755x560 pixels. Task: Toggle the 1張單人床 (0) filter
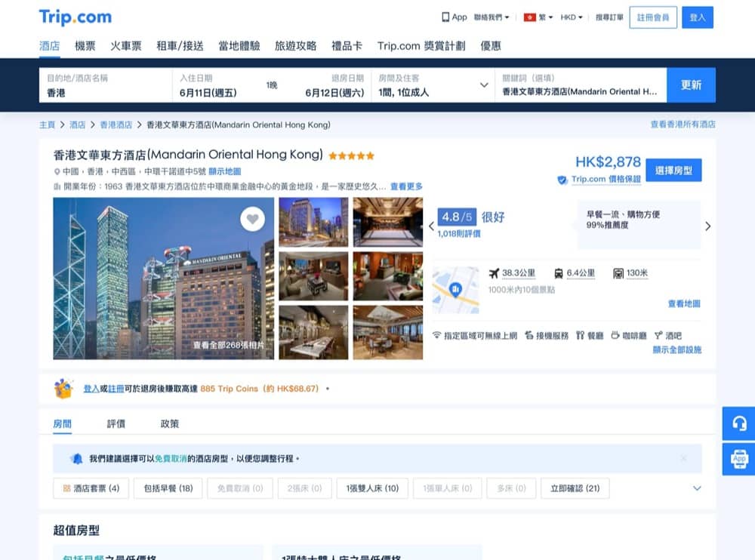447,488
